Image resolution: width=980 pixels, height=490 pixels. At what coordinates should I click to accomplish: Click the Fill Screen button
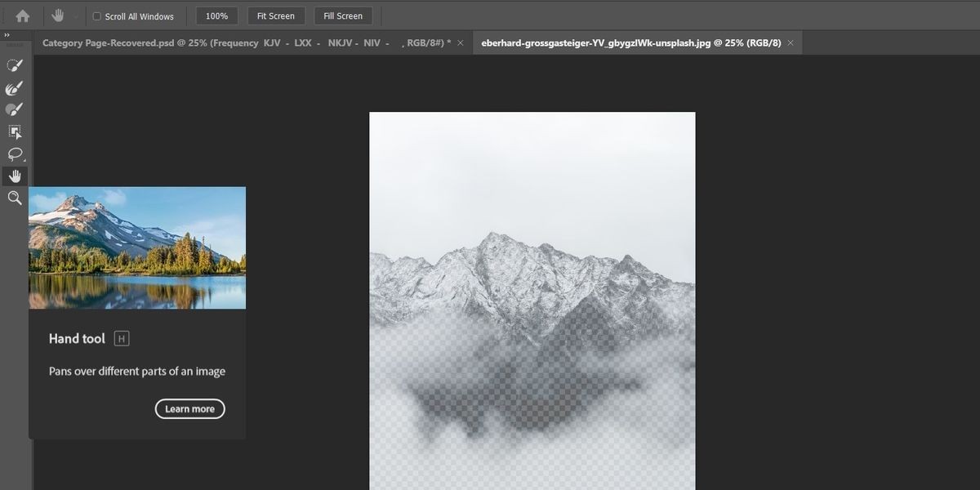coord(343,16)
